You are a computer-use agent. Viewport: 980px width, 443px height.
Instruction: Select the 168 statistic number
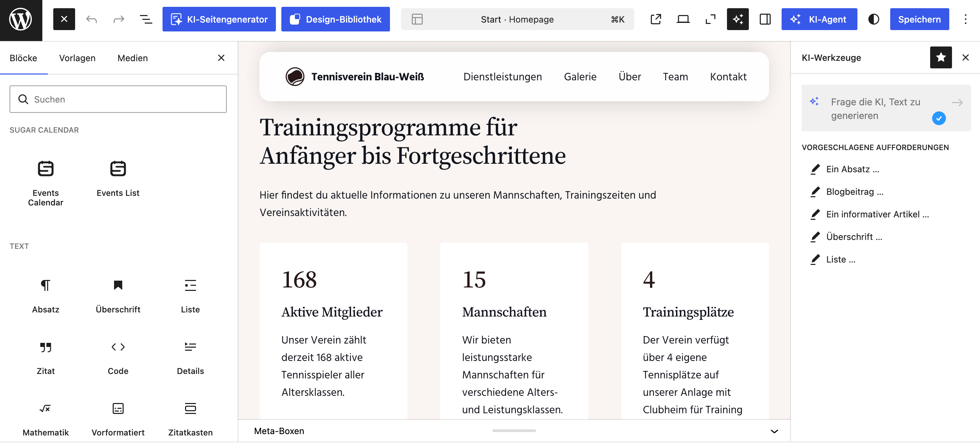(299, 280)
